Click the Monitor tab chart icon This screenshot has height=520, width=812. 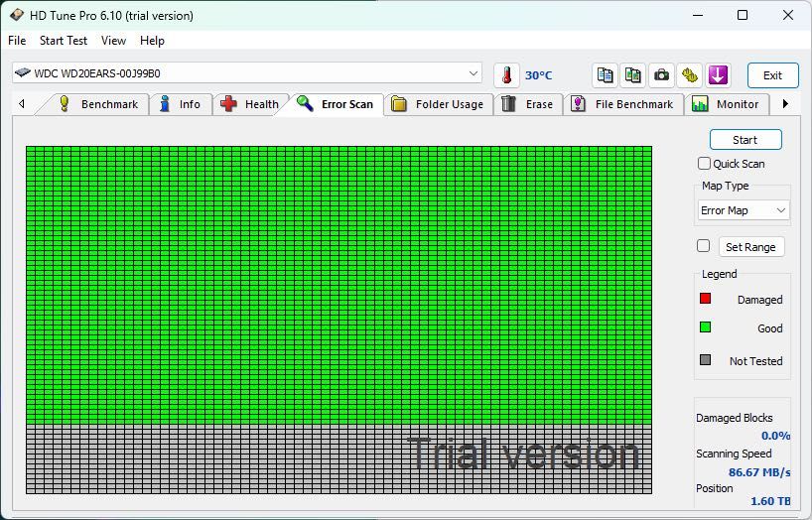click(700, 103)
